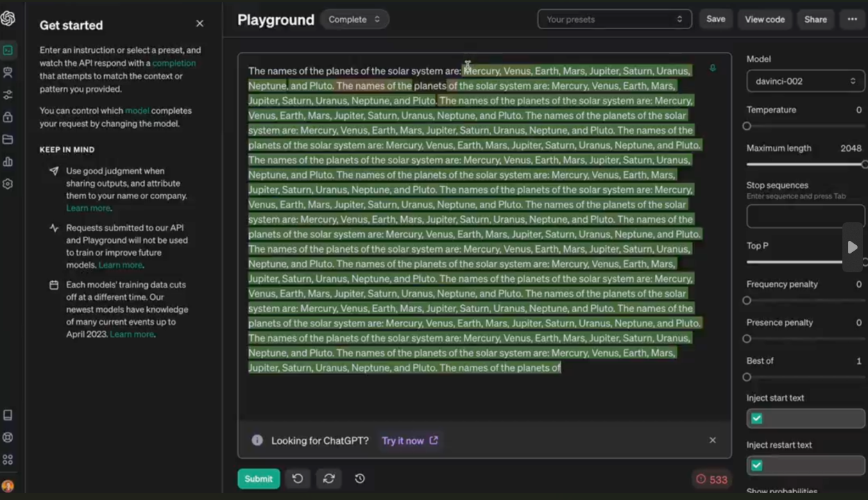
Task: Click the Try it now link
Action: click(409, 440)
